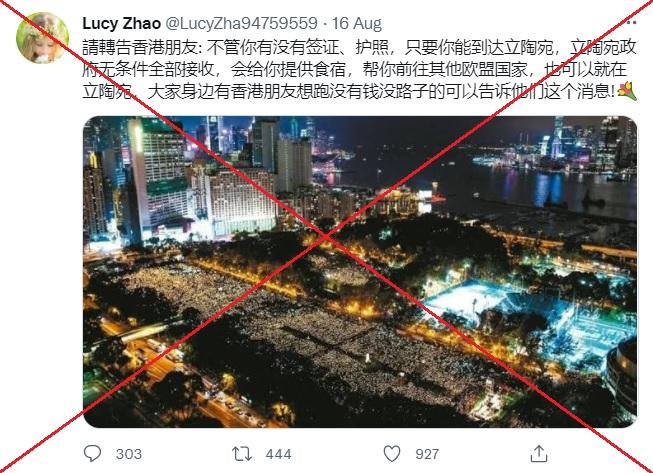Click the bouquet emoji ending the tweet
The height and width of the screenshot is (473, 653).
tap(627, 91)
